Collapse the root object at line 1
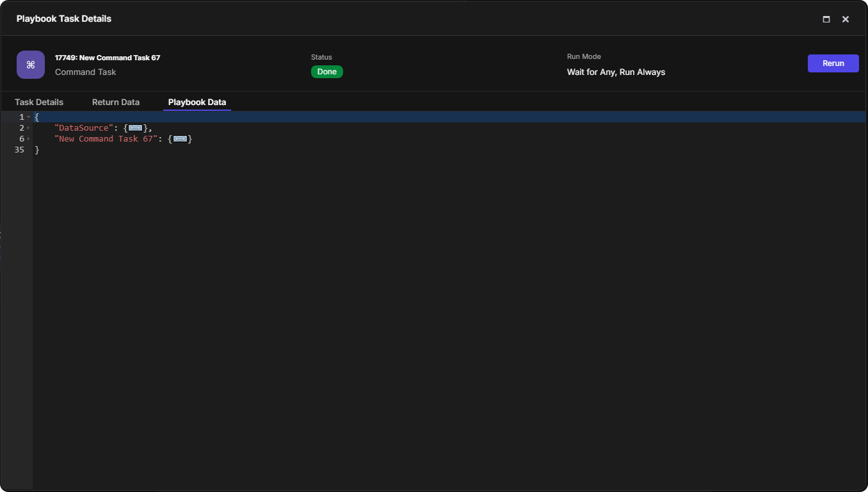Image resolution: width=868 pixels, height=492 pixels. point(28,117)
